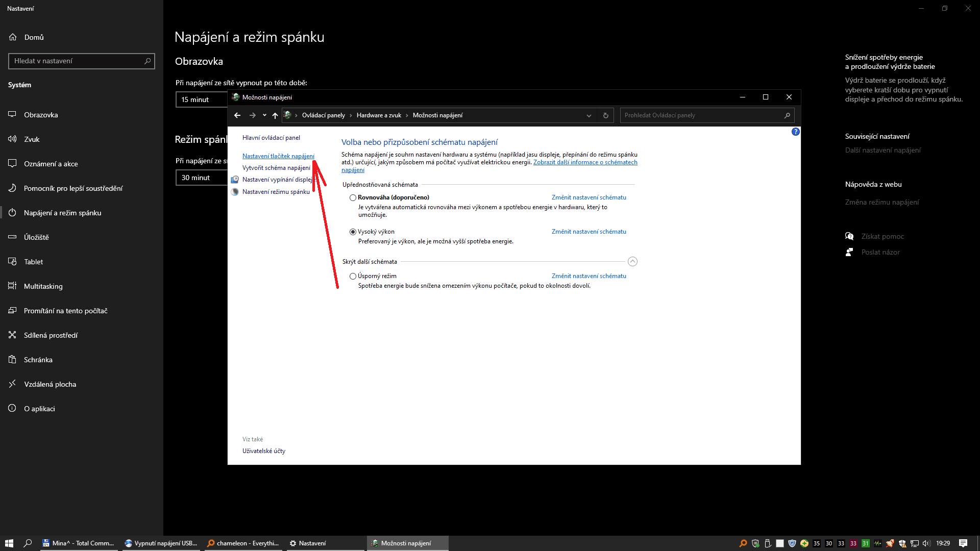Click the up-folder arrow navigation icon
980x551 pixels.
click(275, 115)
